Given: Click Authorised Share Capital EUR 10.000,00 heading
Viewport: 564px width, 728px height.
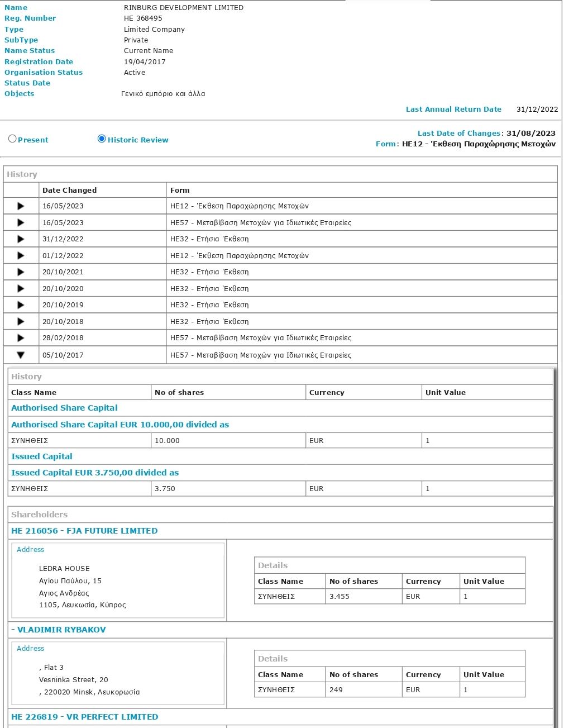Looking at the screenshot, I should [x=120, y=425].
